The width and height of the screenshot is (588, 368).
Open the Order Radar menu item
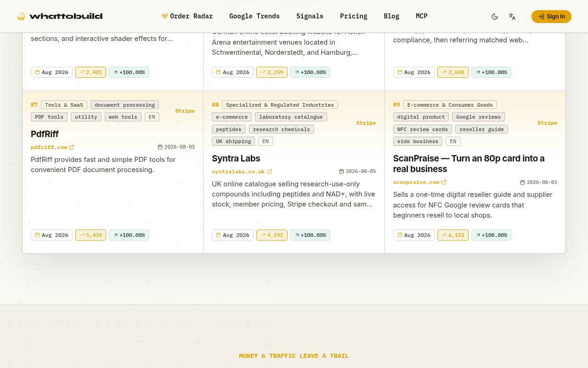tap(187, 16)
